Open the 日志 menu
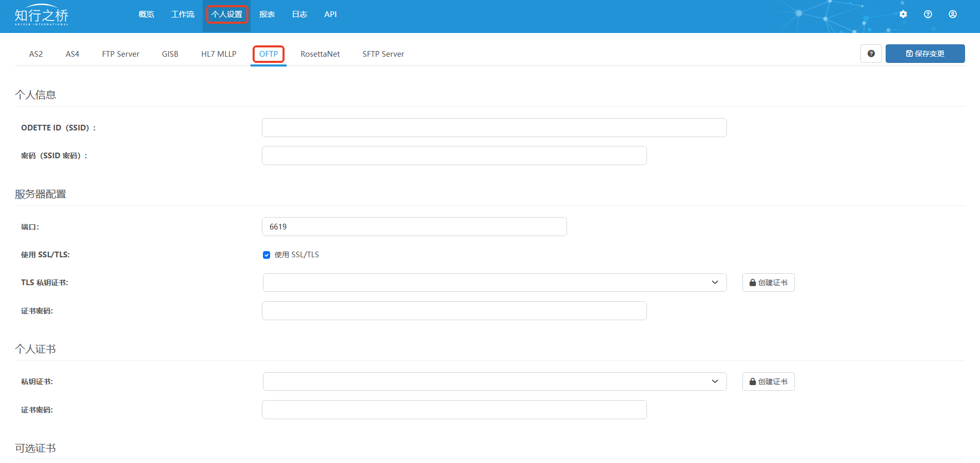 [x=300, y=14]
